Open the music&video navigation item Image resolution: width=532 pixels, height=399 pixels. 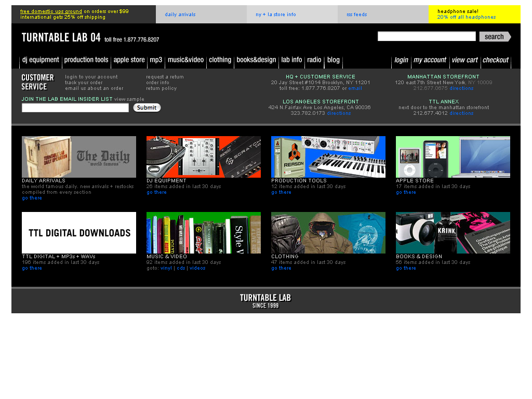tap(185, 60)
